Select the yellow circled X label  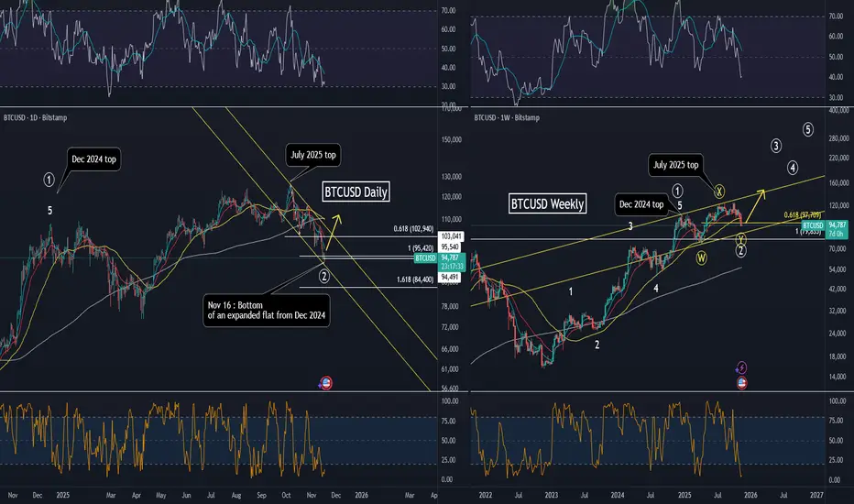click(x=719, y=191)
